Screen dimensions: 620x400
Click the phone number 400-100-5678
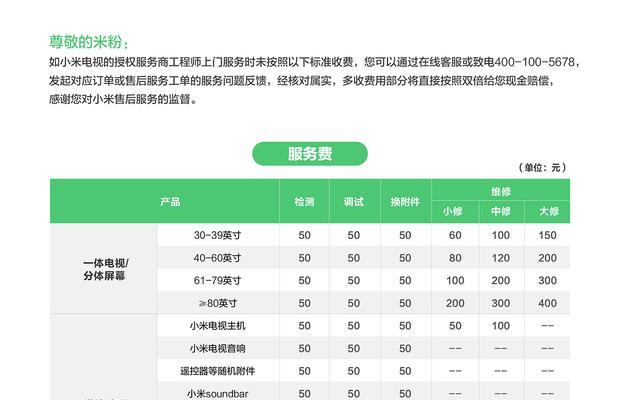534,62
